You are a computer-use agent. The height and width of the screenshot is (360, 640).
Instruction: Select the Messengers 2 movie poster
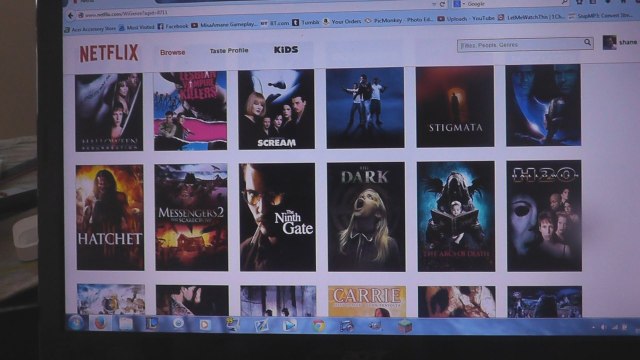(191, 217)
